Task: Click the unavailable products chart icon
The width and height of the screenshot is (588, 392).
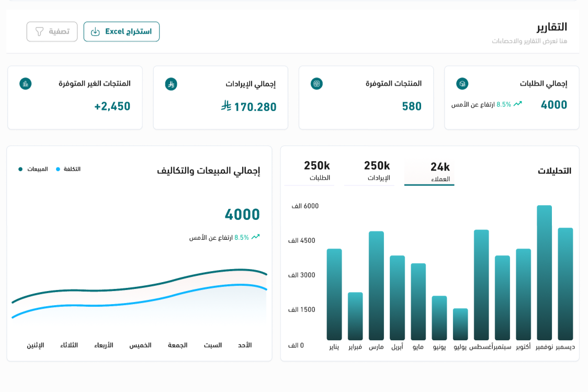Action: (x=26, y=84)
